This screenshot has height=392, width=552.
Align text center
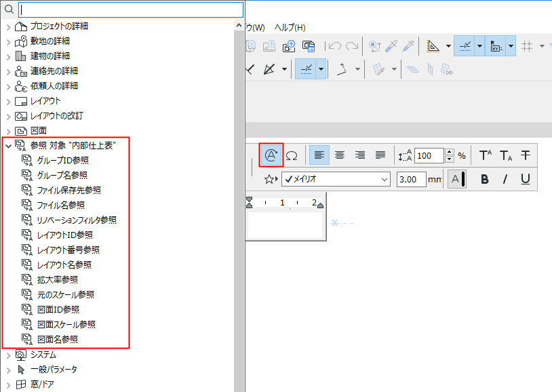coord(340,155)
